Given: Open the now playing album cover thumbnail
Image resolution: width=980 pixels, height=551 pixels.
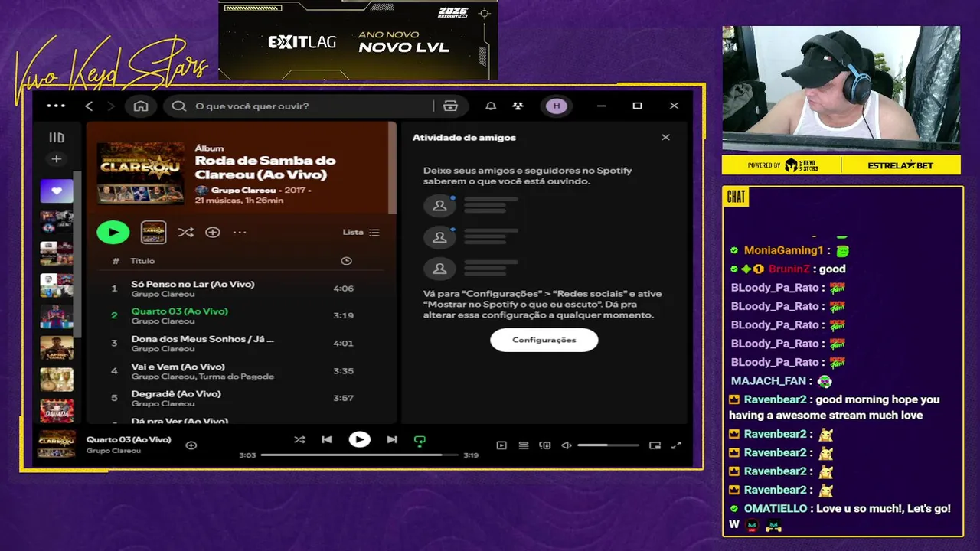Looking at the screenshot, I should [x=57, y=444].
